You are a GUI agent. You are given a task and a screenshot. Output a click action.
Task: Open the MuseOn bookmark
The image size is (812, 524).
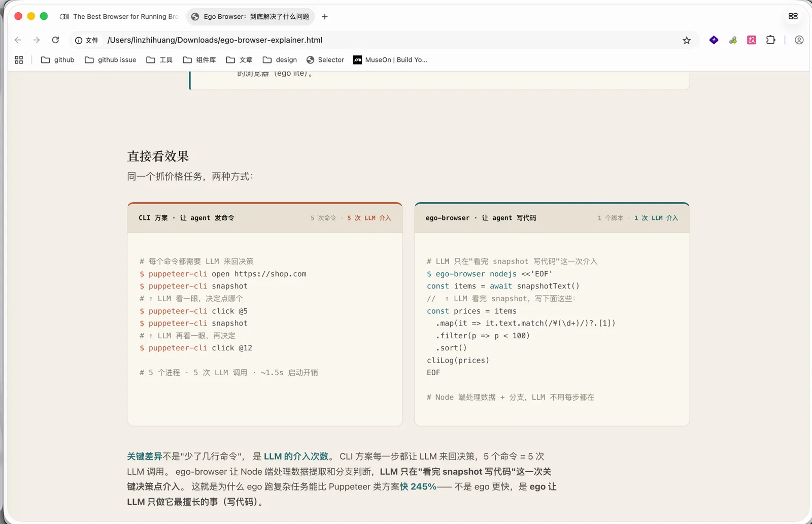(390, 60)
